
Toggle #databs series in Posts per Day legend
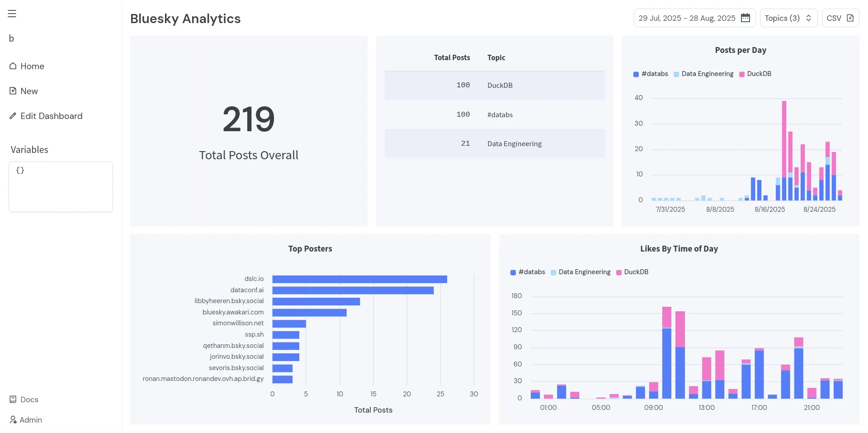[651, 74]
